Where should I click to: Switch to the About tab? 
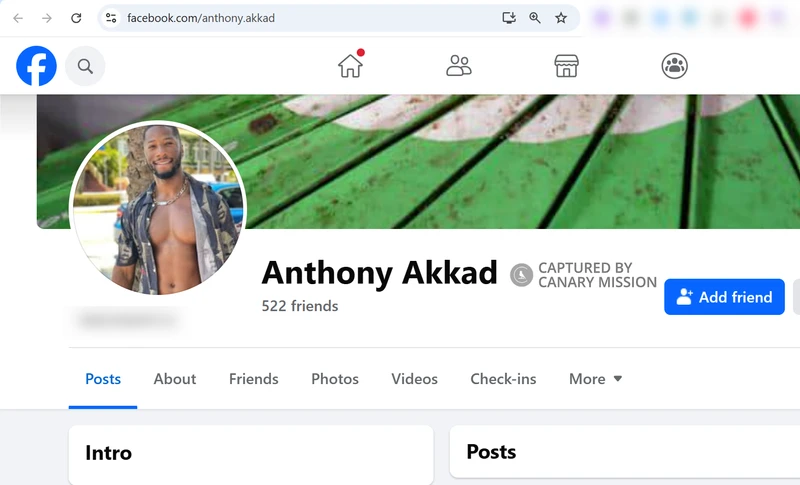174,379
